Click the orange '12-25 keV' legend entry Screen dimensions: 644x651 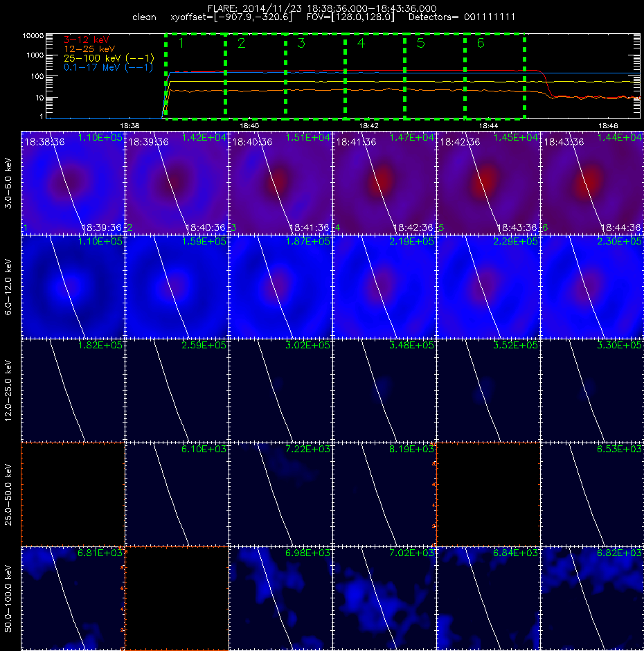89,49
